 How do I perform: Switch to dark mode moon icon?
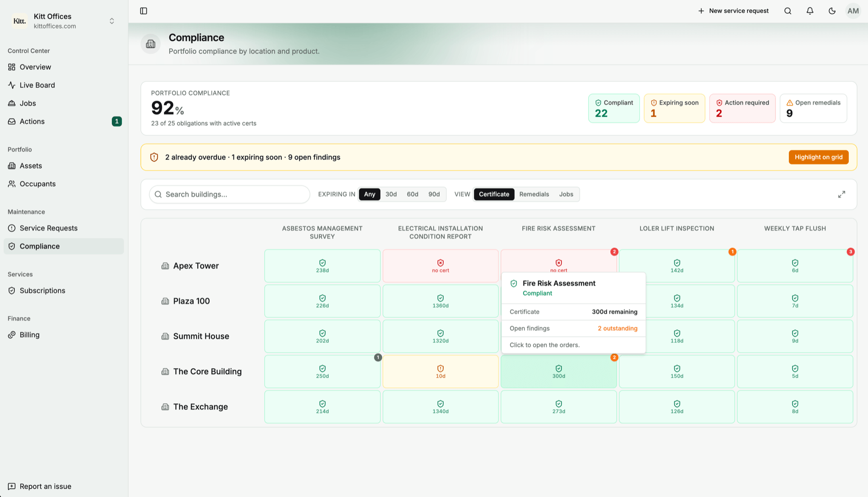click(x=832, y=11)
